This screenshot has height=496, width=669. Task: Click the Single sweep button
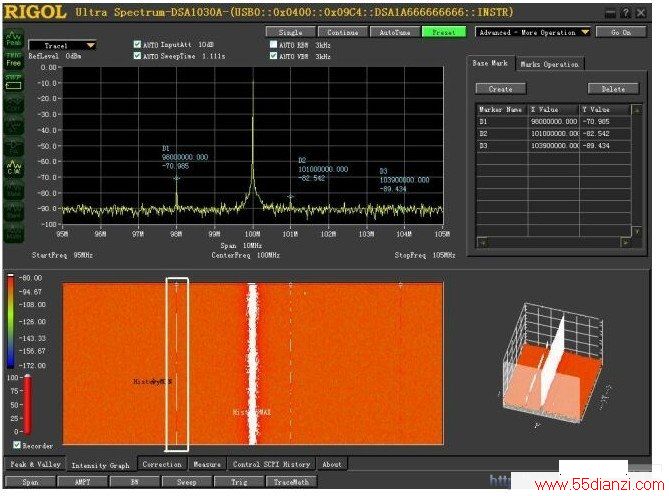pos(291,32)
